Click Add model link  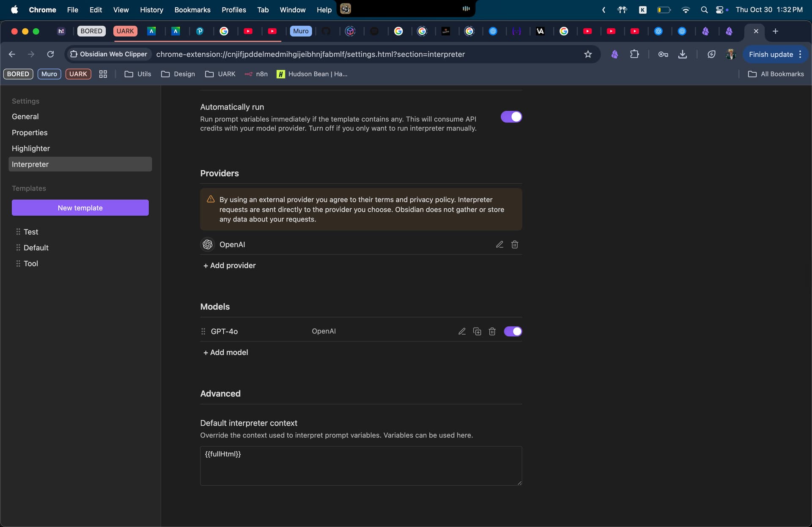(226, 352)
